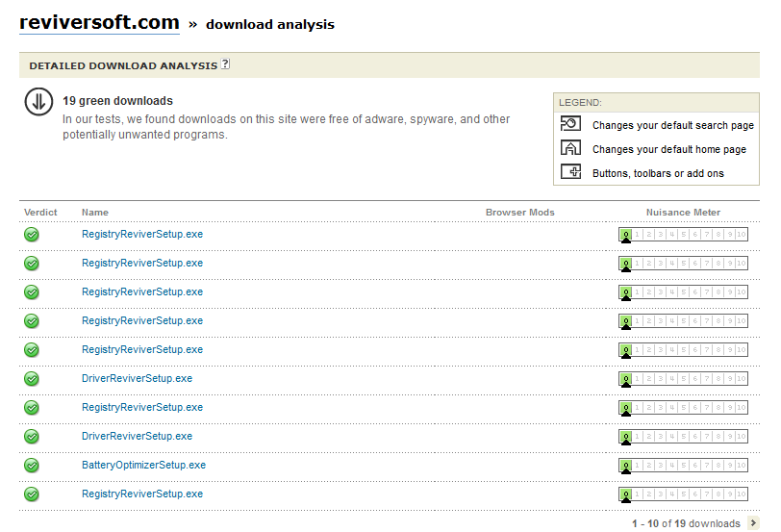Click nuisance meter bar for BatteryOptimizerSetup.exe

683,466
